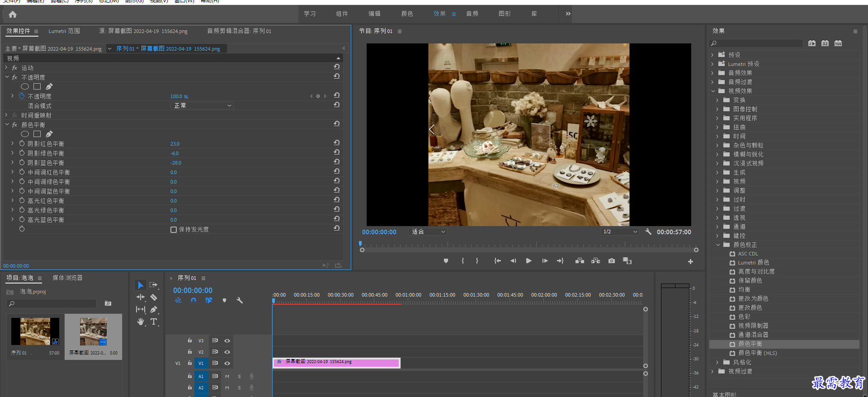868x397 pixels.
Task: Click 不透明度 value 100.0 %
Action: (179, 96)
